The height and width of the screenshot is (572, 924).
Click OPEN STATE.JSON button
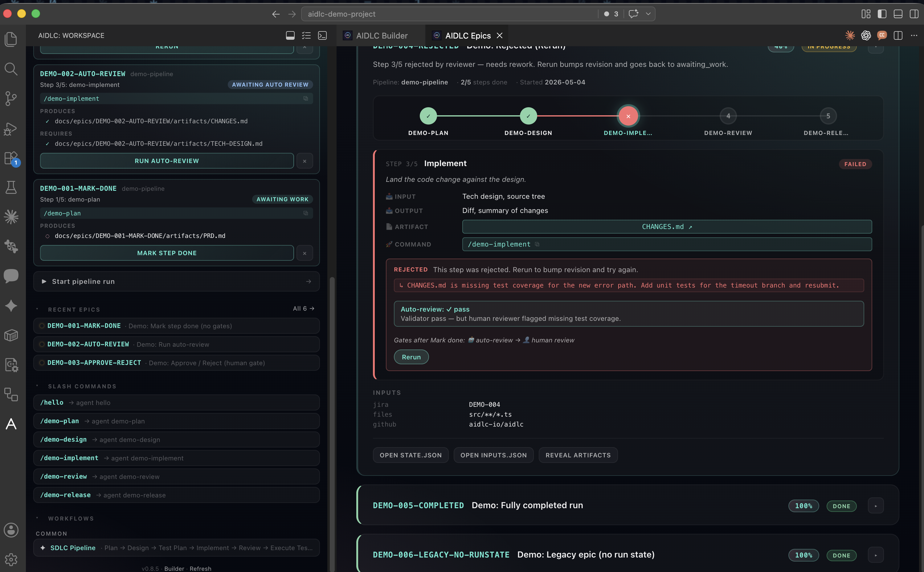[x=411, y=455]
